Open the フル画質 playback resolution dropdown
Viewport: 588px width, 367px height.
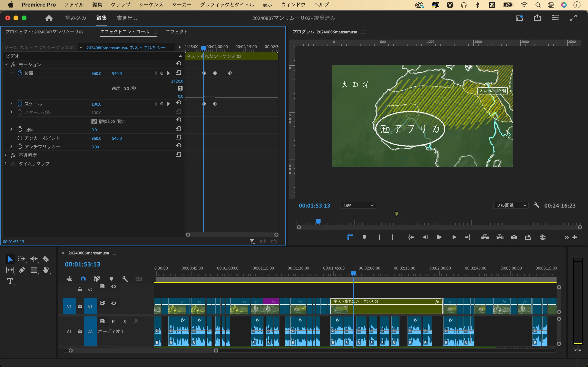pyautogui.click(x=511, y=206)
